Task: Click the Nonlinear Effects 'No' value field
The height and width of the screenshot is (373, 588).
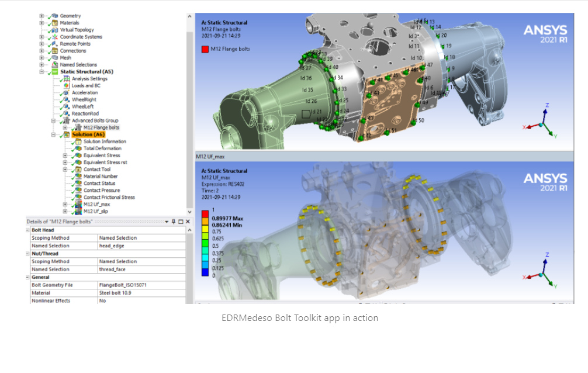Action: coord(140,301)
